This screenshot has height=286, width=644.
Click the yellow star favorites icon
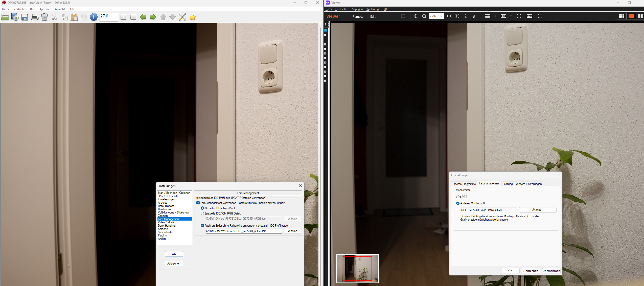pos(192,17)
